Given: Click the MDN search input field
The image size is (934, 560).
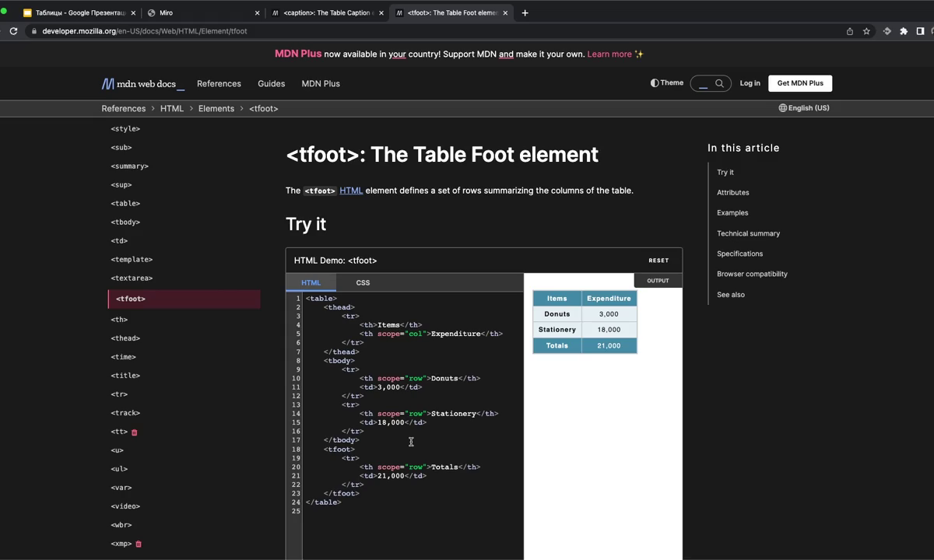Looking at the screenshot, I should click(704, 83).
